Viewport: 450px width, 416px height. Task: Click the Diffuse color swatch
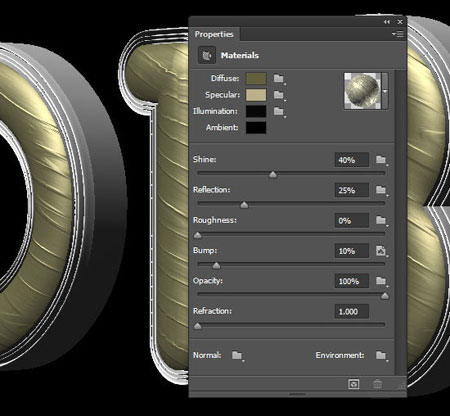pos(256,79)
